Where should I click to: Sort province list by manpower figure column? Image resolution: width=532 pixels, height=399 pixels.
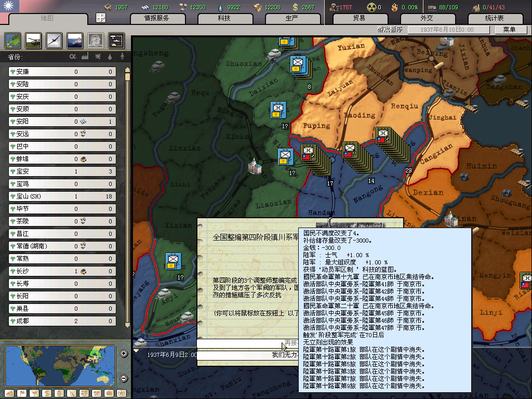click(x=123, y=57)
